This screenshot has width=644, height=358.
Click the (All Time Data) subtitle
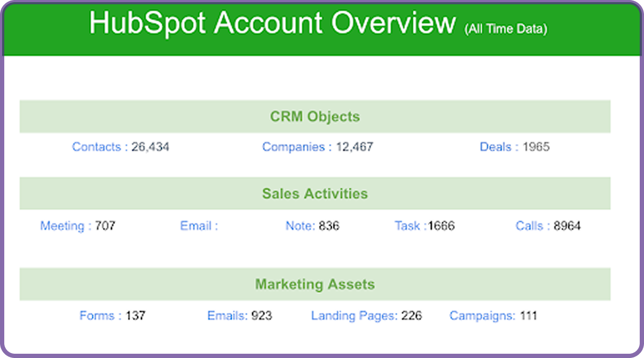(506, 29)
